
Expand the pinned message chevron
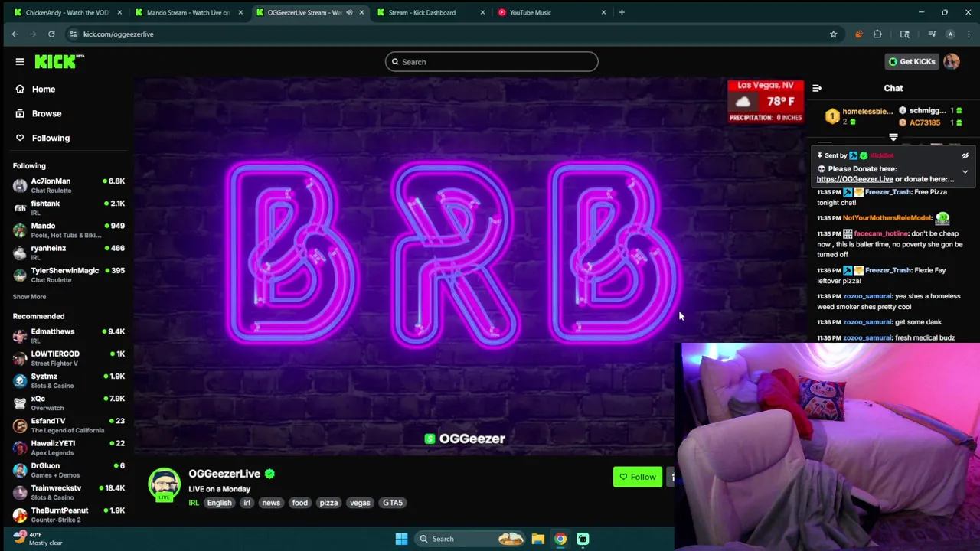[965, 172]
